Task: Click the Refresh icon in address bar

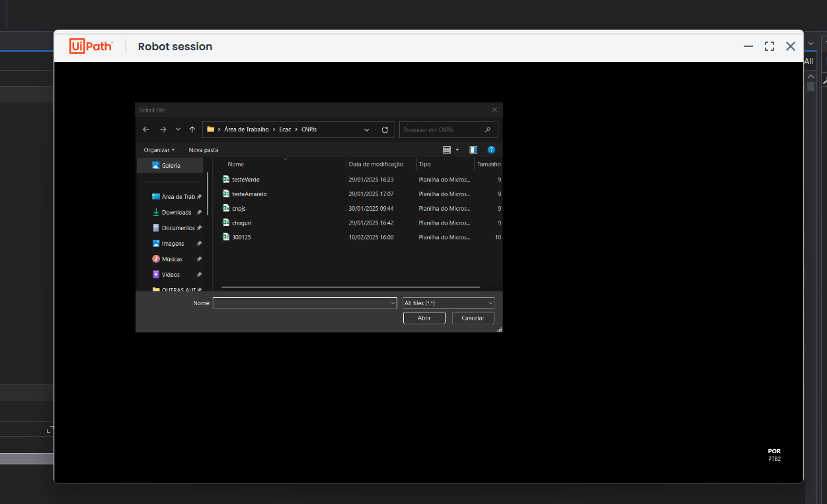Action: 385,129
